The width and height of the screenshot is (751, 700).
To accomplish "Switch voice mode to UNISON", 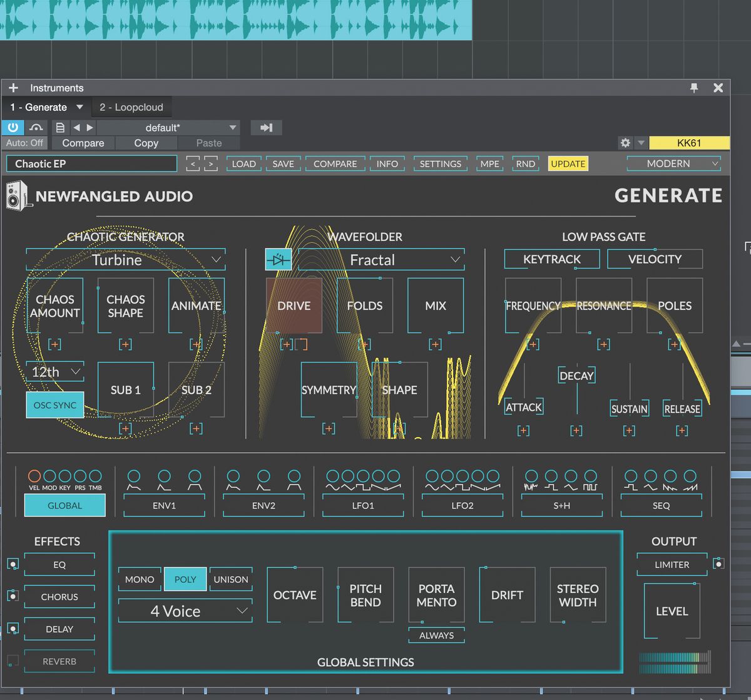I will pos(230,579).
